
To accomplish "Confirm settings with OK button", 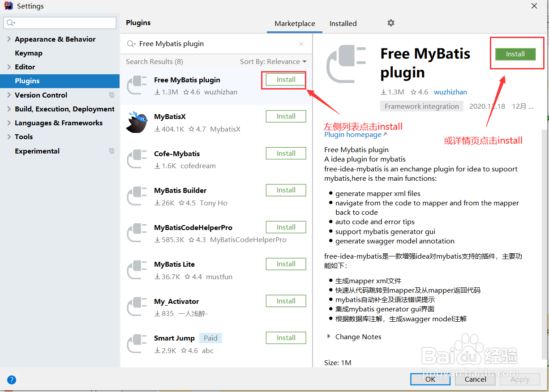I will click(430, 379).
